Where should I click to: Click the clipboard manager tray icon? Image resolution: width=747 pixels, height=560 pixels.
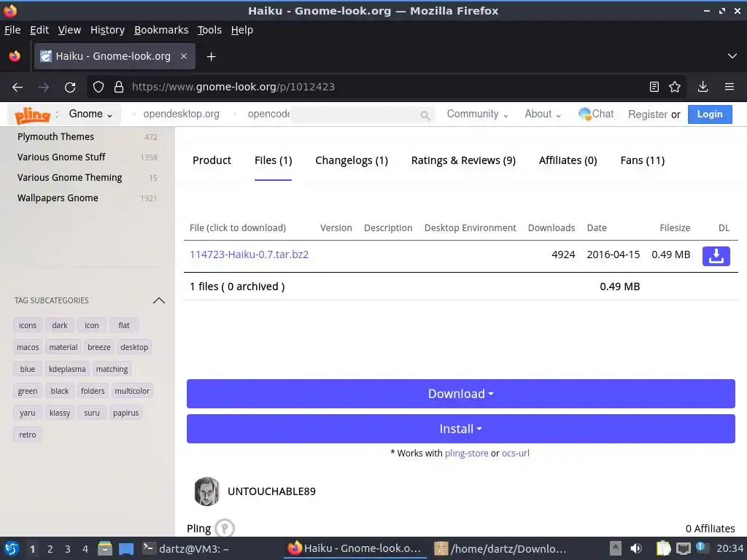[x=663, y=548]
